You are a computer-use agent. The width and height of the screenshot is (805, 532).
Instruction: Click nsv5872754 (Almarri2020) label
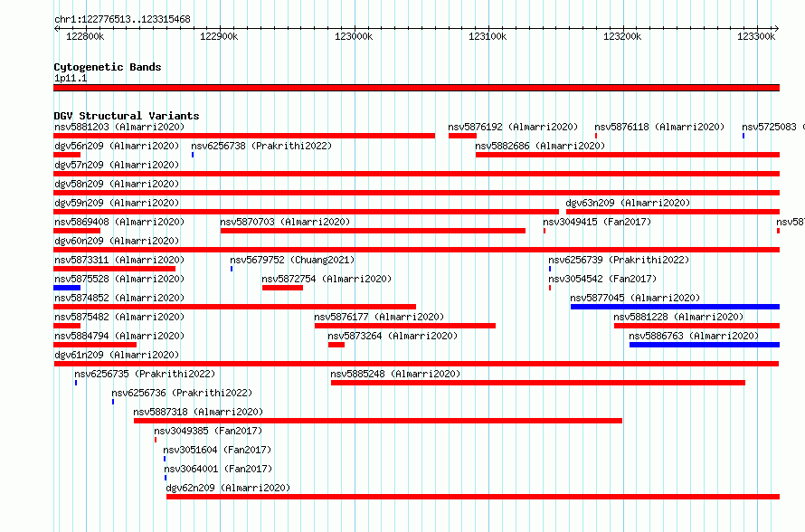[x=327, y=279]
